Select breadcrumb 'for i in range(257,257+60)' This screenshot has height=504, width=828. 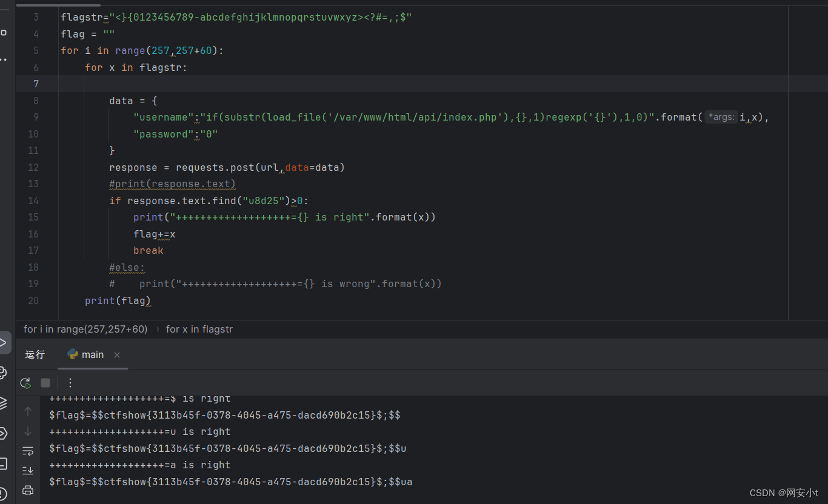[x=85, y=329]
